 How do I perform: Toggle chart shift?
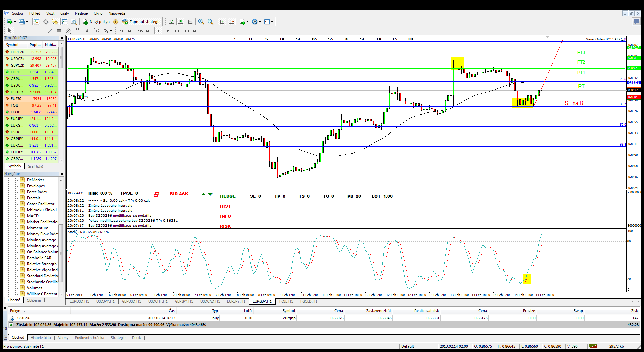[232, 22]
